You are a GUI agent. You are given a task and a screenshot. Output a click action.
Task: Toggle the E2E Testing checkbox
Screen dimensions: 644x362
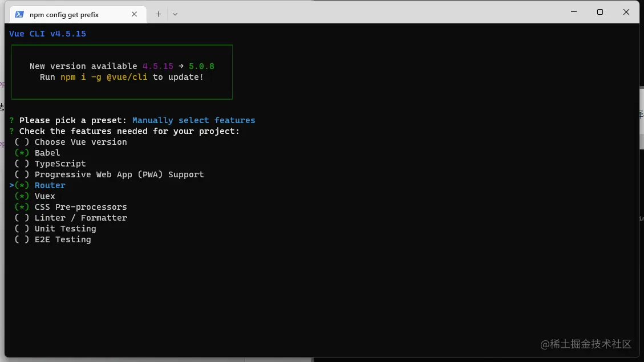tap(22, 239)
